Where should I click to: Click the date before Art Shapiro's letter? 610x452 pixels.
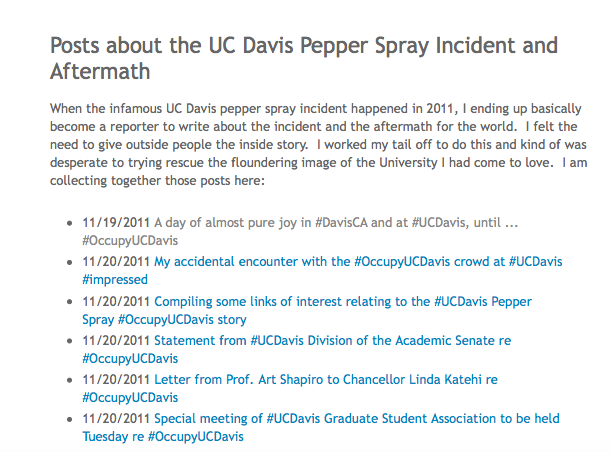[117, 379]
